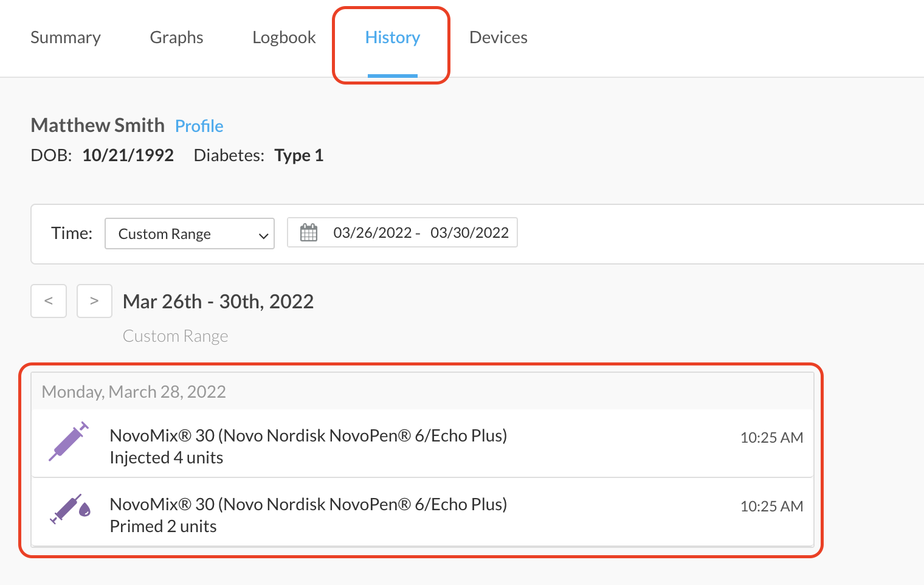Click the Monday, March 28, 2022 header
Screen dimensions: 924x585
[134, 392]
